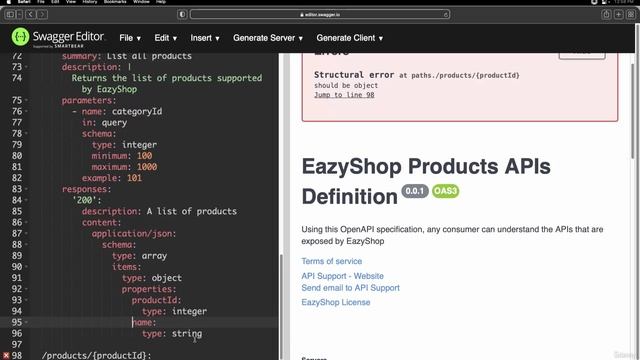Open the File menu in Swagger Editor
Viewport: 640px width, 360px height.
130,38
